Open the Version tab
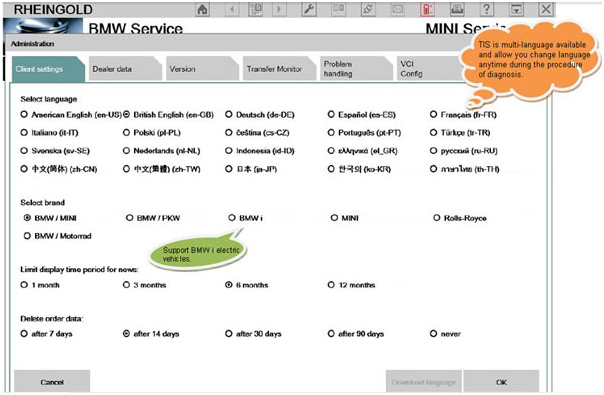Viewport: 604px width, 395px height. tap(202, 69)
